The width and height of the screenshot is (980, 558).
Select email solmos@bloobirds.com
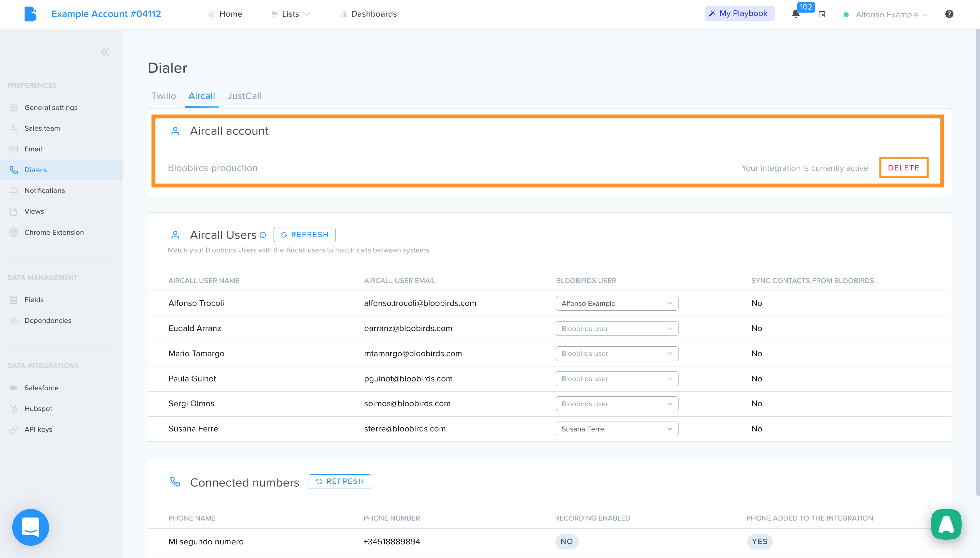coord(407,404)
